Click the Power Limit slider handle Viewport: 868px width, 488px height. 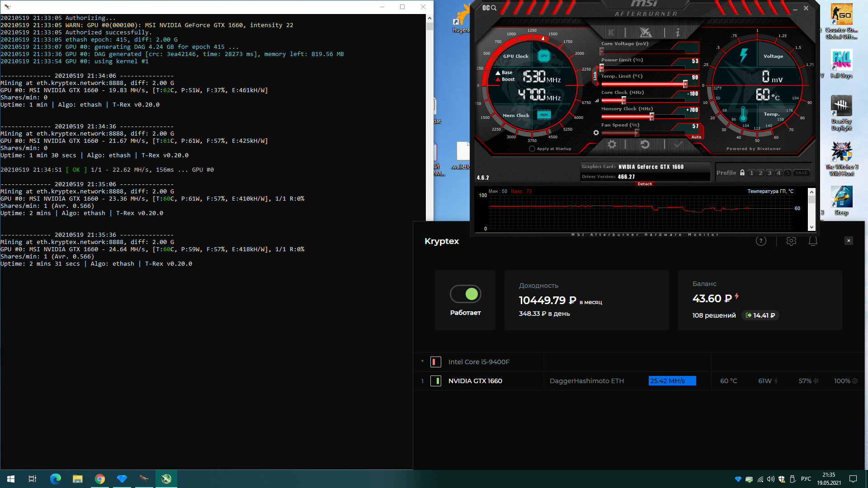[x=602, y=68]
